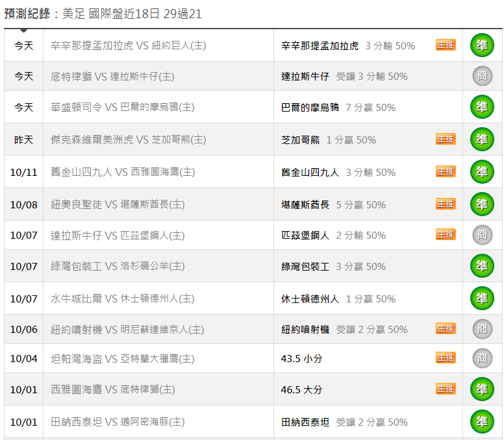Click 主推 badge on 舊金山四九人 3分輸 pick

pyautogui.click(x=446, y=171)
